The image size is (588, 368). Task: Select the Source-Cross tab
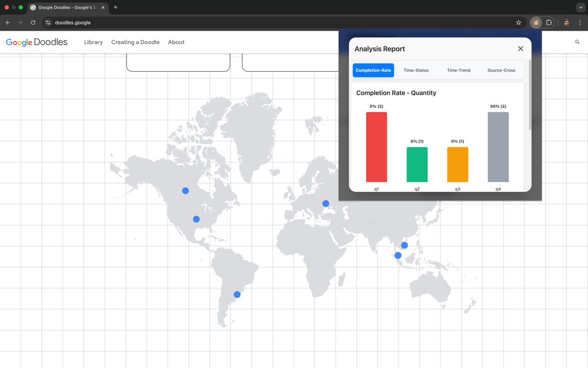(x=501, y=70)
